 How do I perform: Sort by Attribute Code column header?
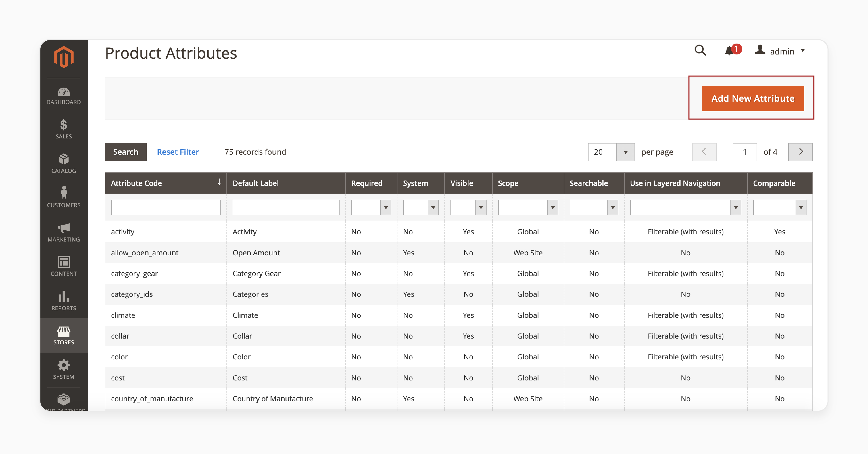(x=166, y=183)
